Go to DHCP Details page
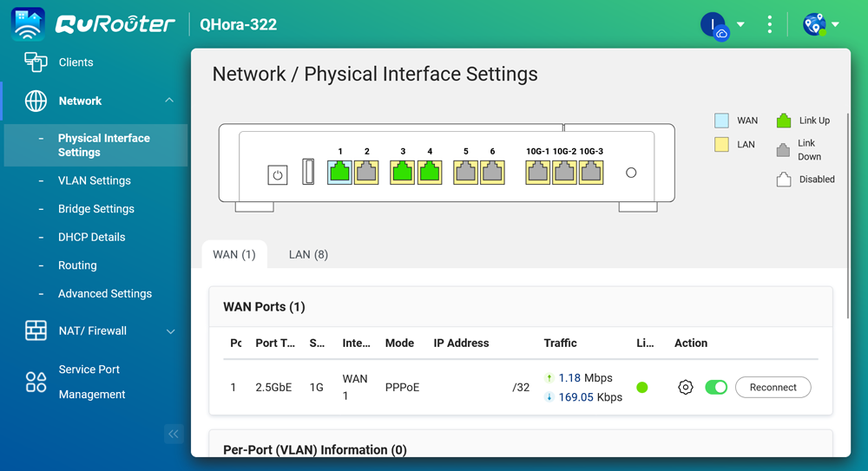This screenshot has height=471, width=868. [91, 237]
